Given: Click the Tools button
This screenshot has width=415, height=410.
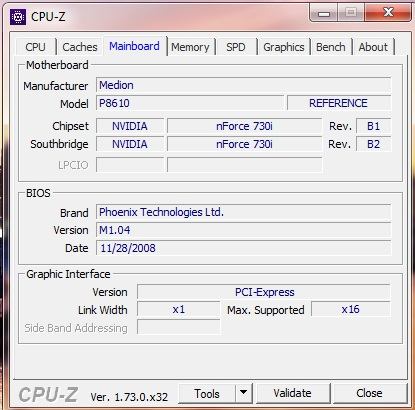Looking at the screenshot, I should (207, 394).
